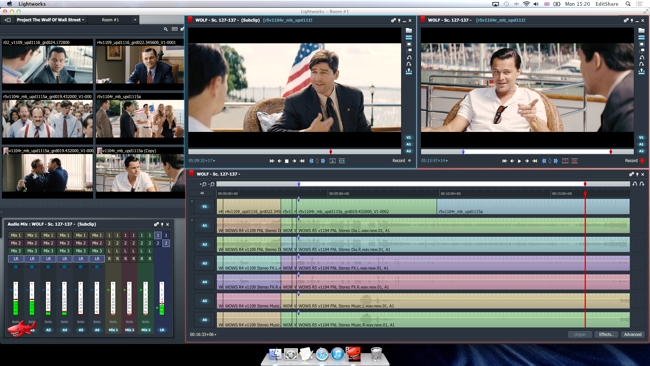The image size is (650, 366).
Task: Open Finder from the Dock
Action: [275, 354]
